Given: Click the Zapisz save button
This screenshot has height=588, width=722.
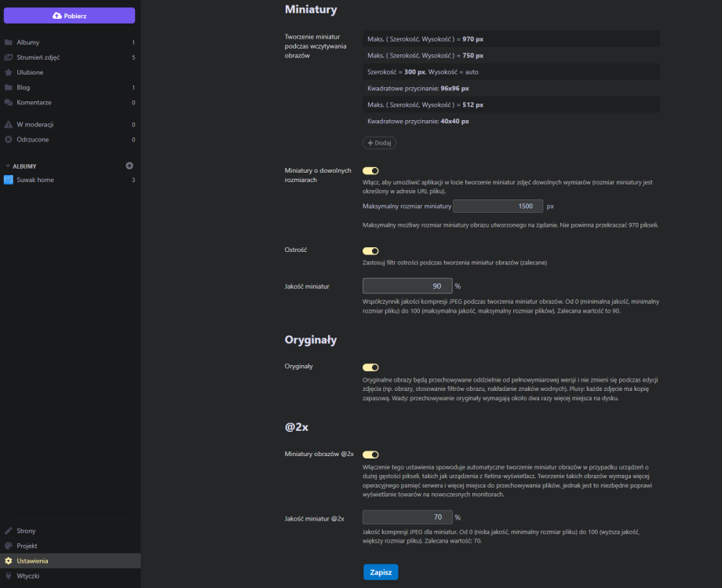Looking at the screenshot, I should (381, 572).
